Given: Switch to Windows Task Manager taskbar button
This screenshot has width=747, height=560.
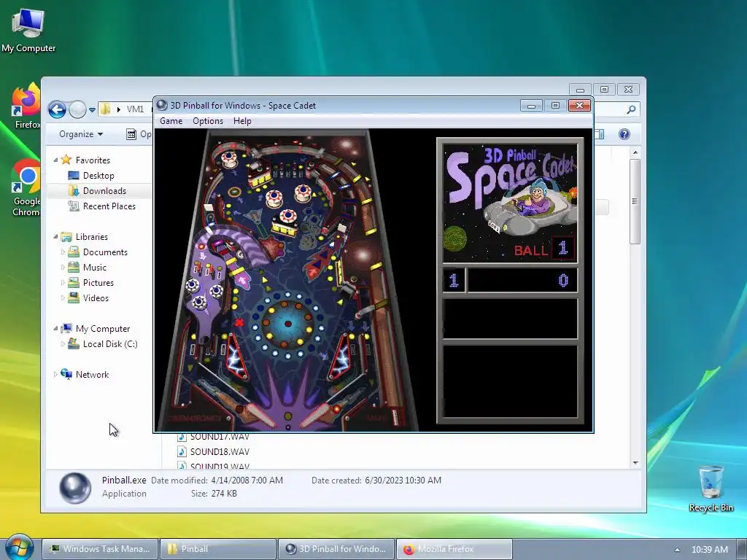Looking at the screenshot, I should pyautogui.click(x=99, y=549).
